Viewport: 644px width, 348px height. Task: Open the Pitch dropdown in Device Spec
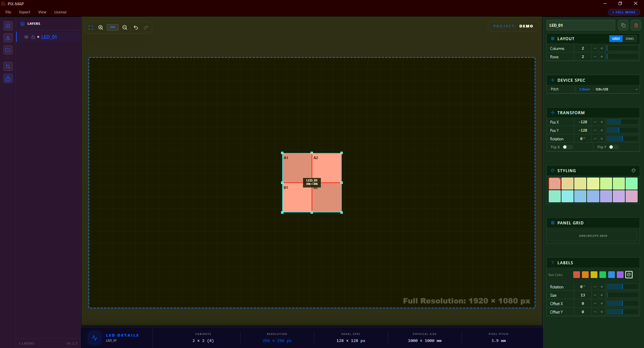tap(636, 89)
